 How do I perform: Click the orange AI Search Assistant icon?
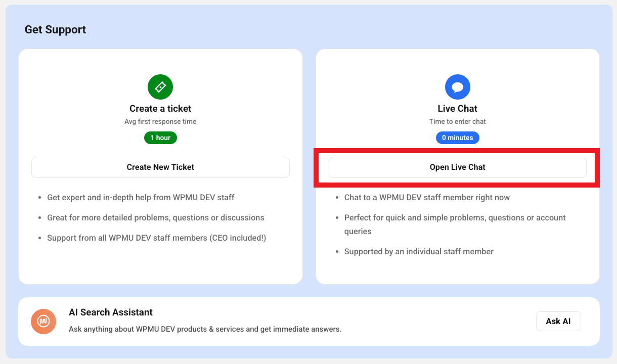(43, 322)
